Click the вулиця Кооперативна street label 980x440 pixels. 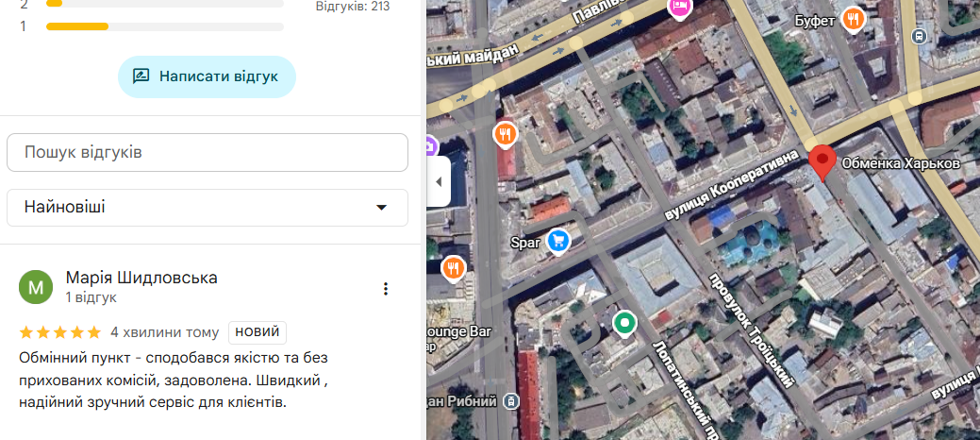731,185
